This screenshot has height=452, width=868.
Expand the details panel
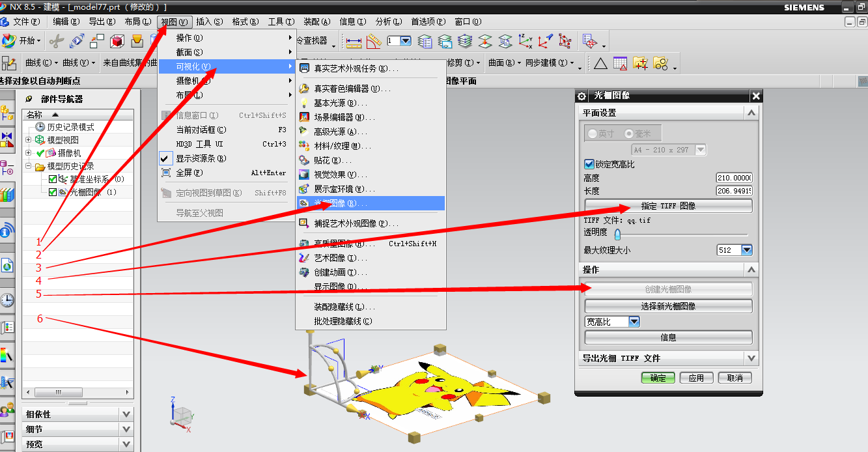tap(127, 429)
